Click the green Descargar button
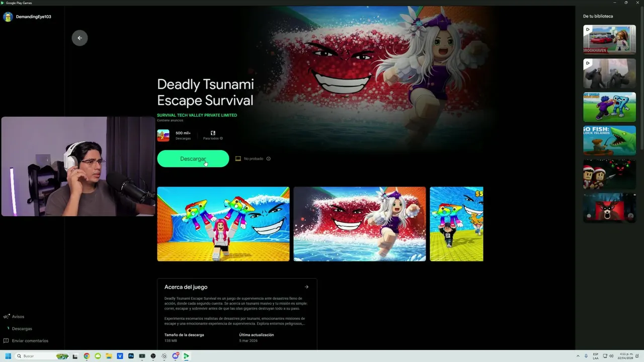 click(x=193, y=158)
